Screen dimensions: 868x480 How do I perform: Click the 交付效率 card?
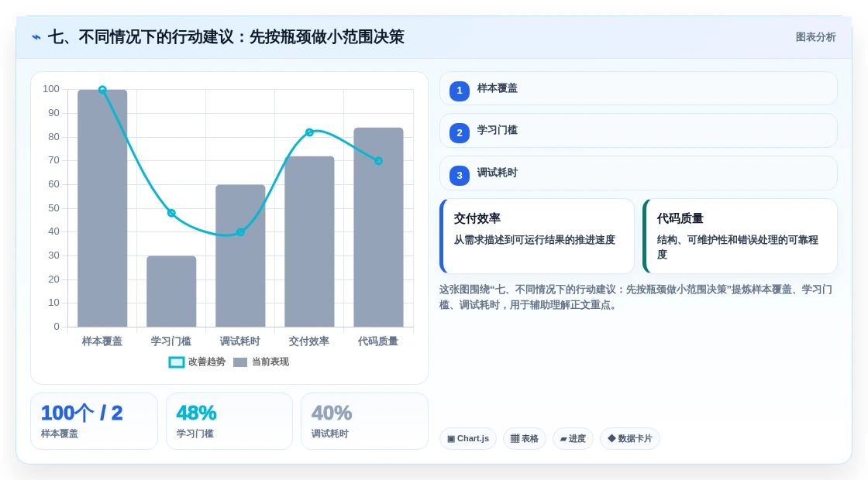click(537, 236)
